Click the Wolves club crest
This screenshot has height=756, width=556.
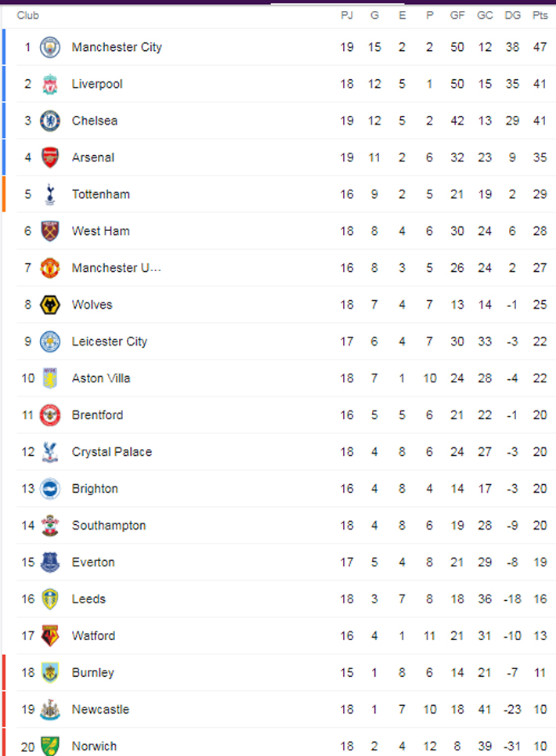[x=50, y=305]
